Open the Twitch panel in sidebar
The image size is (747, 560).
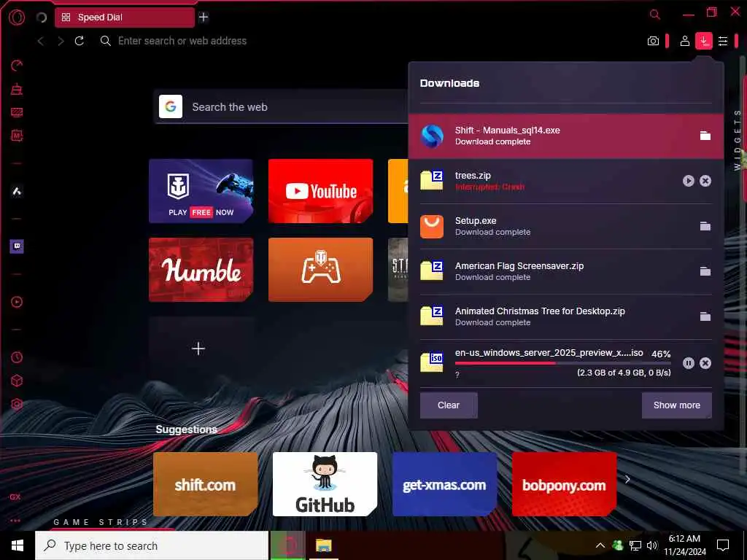17,246
